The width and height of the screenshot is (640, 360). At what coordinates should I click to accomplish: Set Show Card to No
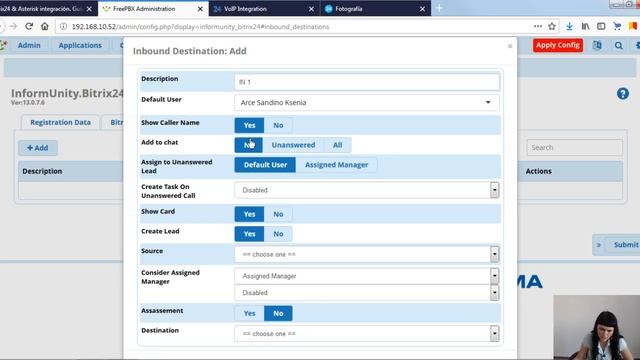pos(278,214)
